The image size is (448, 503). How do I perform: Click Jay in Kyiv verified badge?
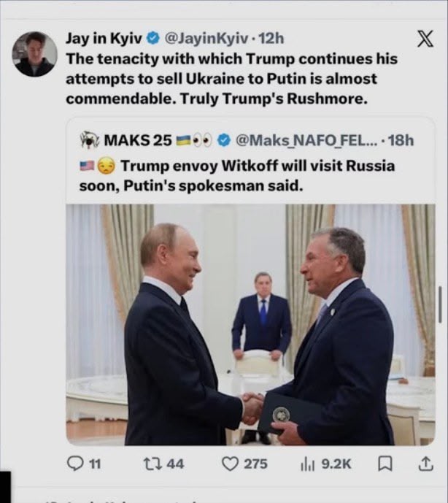click(153, 38)
